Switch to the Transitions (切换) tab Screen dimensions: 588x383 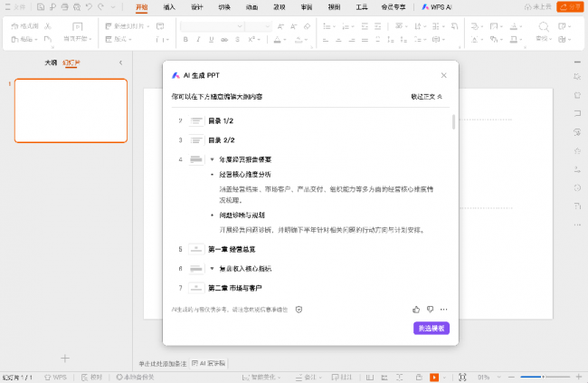(x=224, y=7)
